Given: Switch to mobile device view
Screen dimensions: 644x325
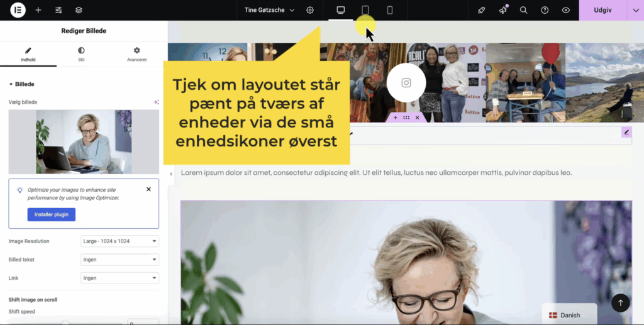Looking at the screenshot, I should [x=390, y=10].
